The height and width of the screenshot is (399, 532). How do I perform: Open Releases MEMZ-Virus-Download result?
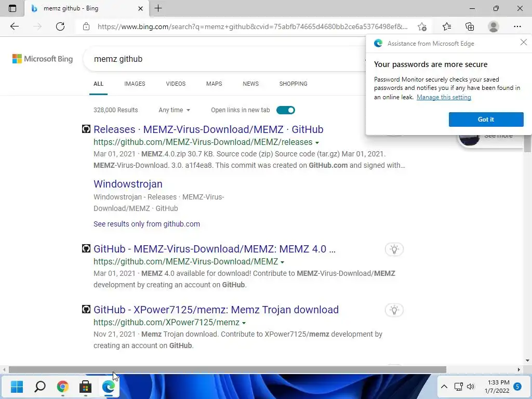(x=208, y=129)
